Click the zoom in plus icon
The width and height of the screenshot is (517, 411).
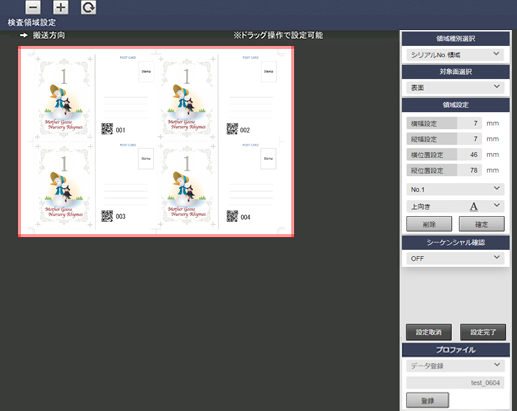pos(61,7)
